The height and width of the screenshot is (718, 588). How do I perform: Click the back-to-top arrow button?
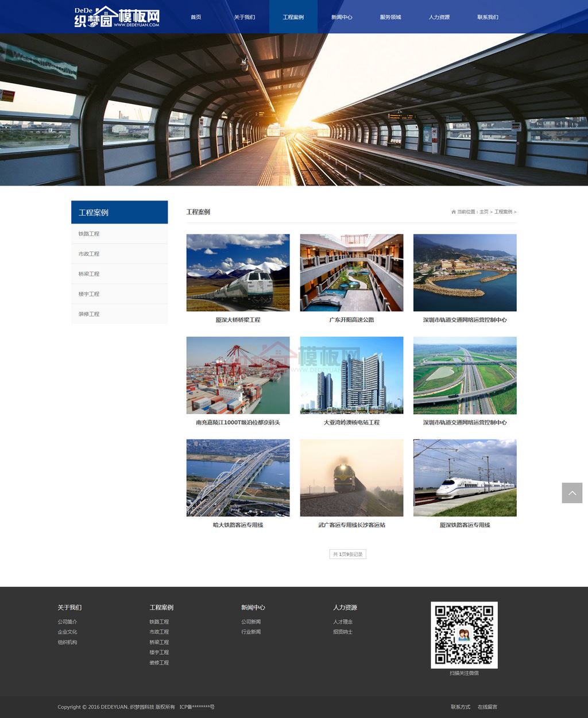pyautogui.click(x=572, y=493)
